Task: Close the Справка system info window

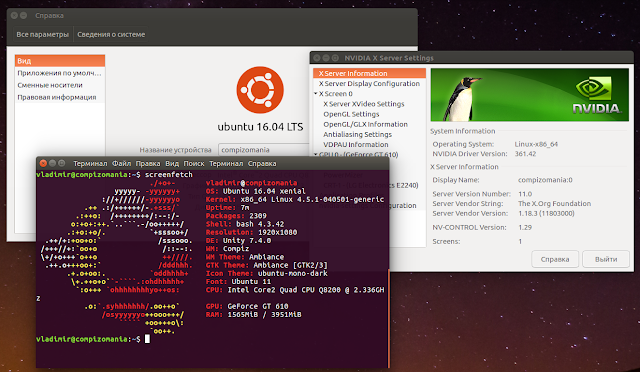Action: coord(14,16)
